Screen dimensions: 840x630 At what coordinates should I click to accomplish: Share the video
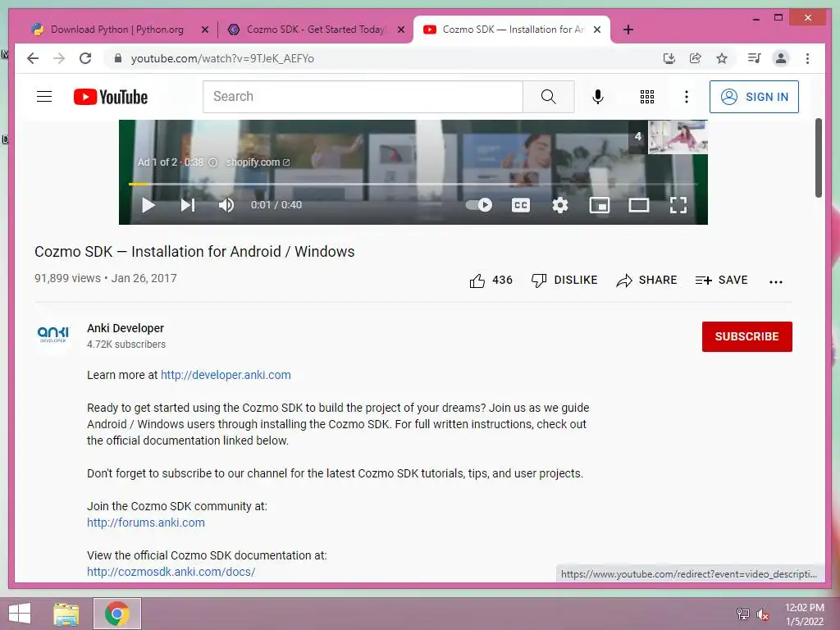[646, 281]
